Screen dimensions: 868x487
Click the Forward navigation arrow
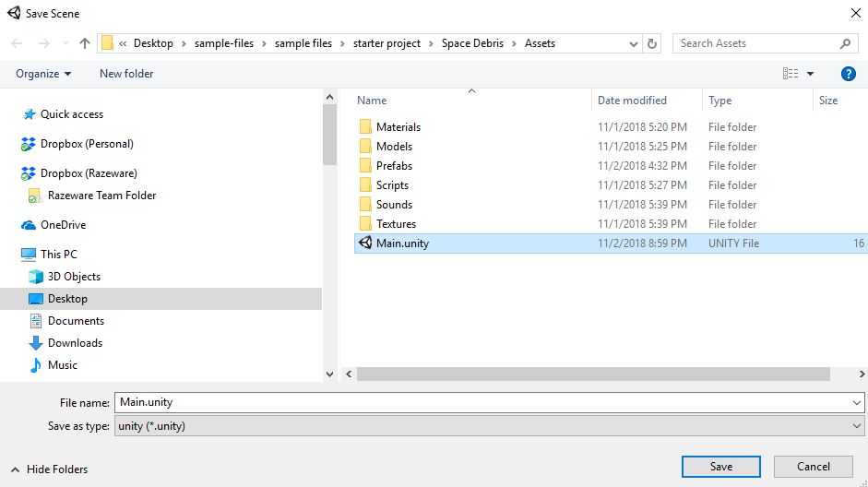[x=43, y=43]
